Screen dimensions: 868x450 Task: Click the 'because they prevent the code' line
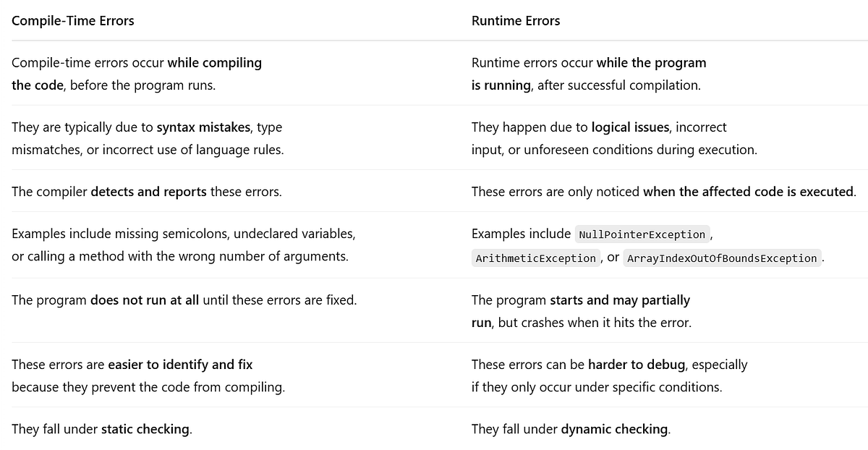[148, 387]
